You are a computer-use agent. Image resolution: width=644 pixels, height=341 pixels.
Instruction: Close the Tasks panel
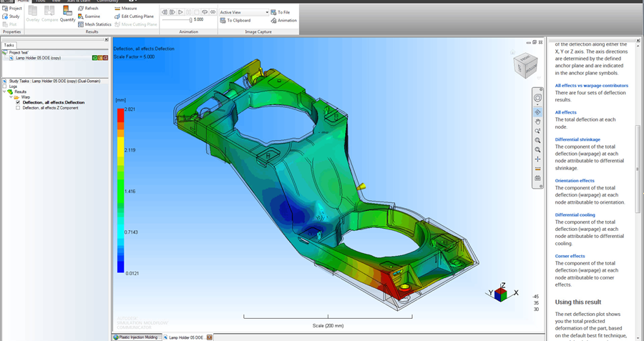pos(107,40)
